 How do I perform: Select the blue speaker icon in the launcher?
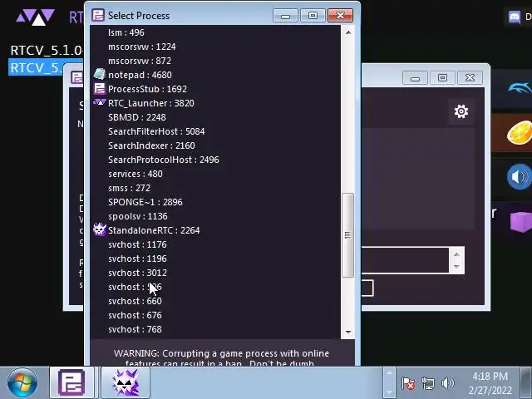520,177
